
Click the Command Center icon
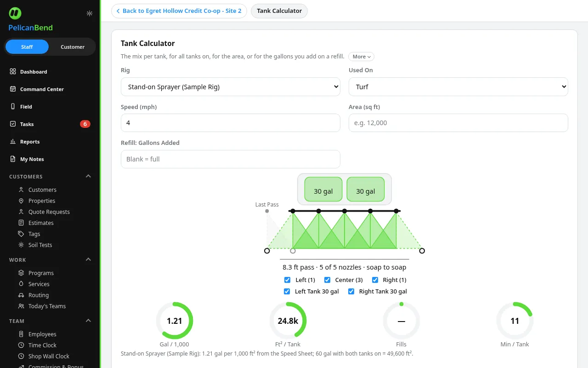[x=13, y=89]
